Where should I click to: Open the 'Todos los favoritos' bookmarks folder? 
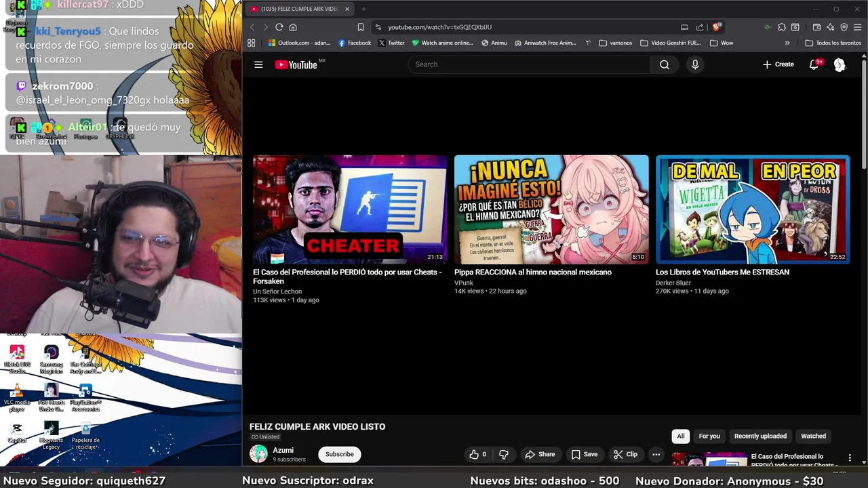[833, 43]
